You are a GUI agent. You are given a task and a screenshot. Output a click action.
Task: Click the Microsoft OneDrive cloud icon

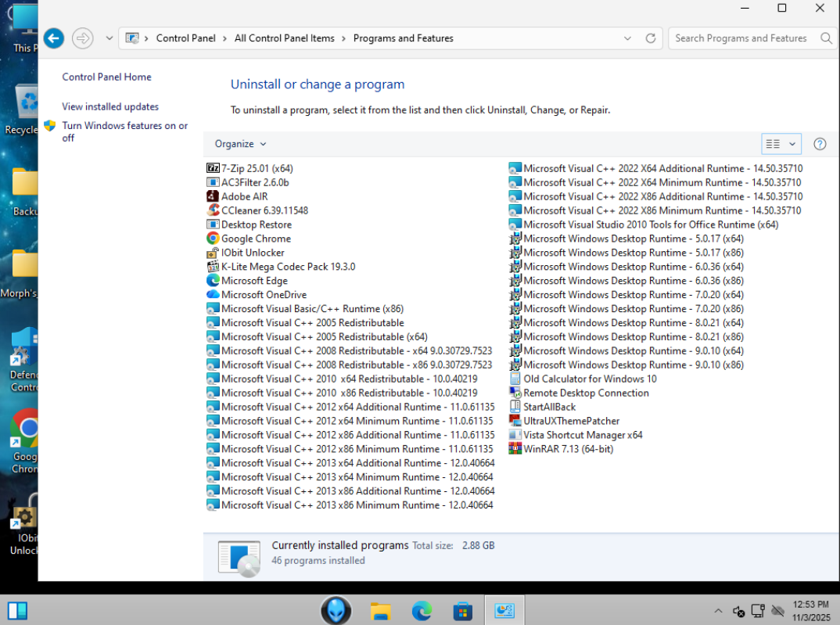(x=213, y=295)
